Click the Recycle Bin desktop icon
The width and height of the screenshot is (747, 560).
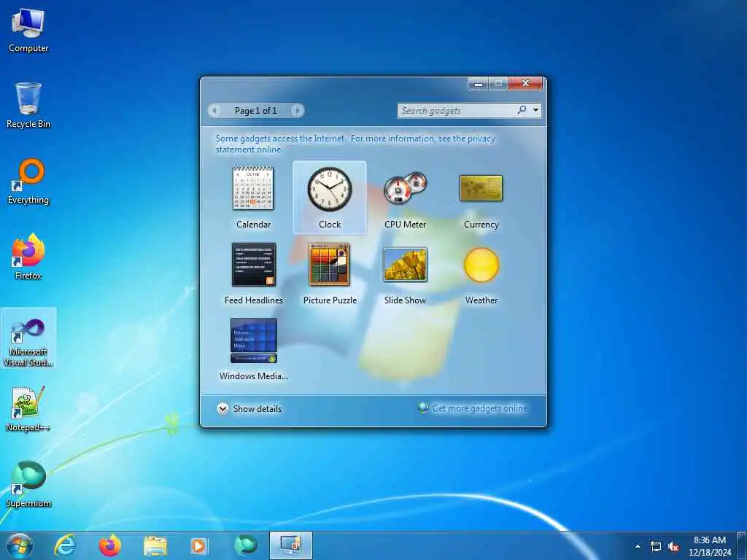click(28, 106)
